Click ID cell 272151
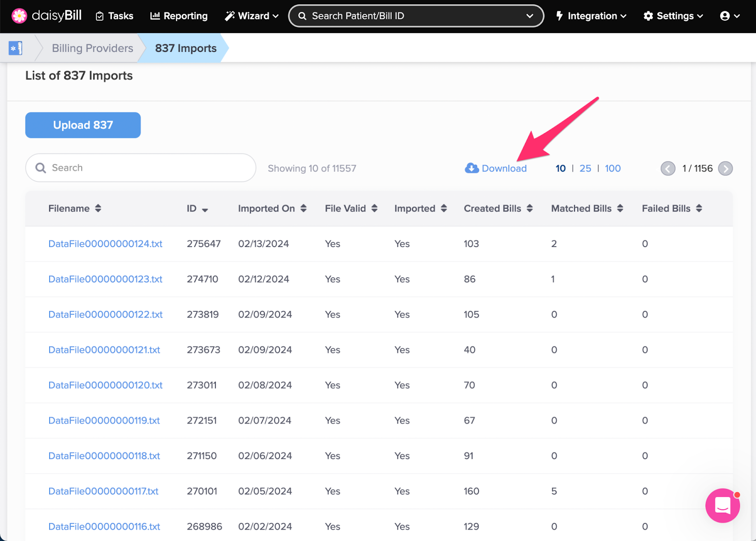Image resolution: width=756 pixels, height=541 pixels. click(202, 421)
